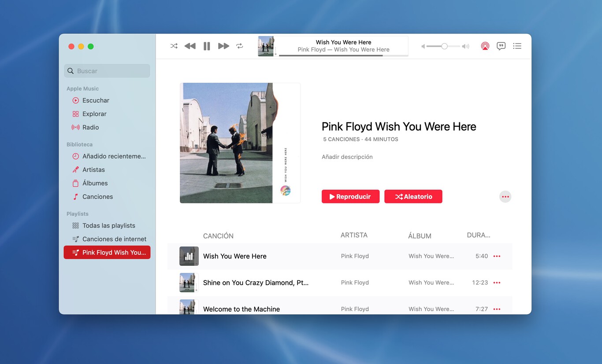Viewport: 602px width, 364px height.
Task: Click the Aleatorio shuffle button
Action: click(413, 196)
